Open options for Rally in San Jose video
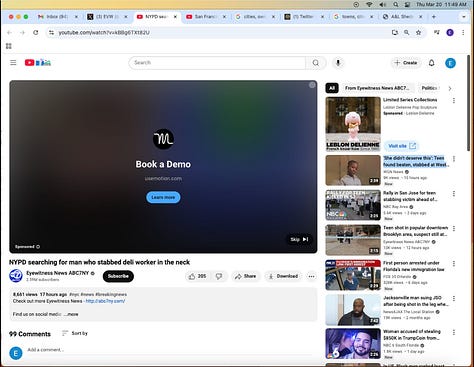This screenshot has width=474, height=367. coord(454,194)
